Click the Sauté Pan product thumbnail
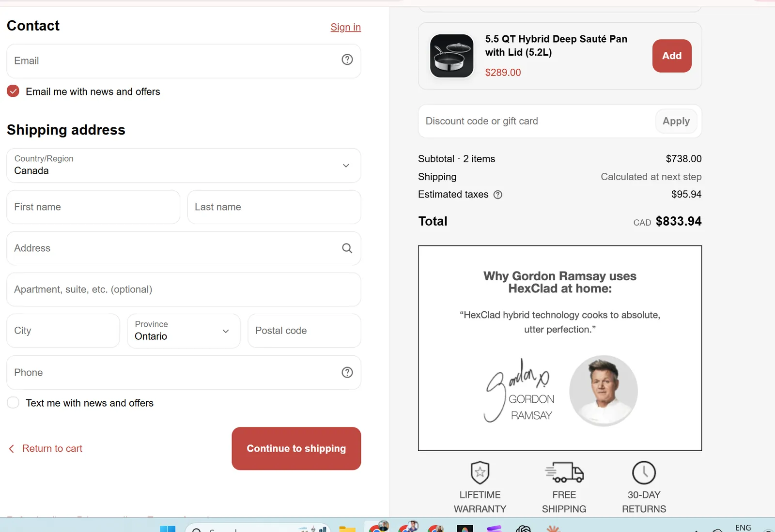 (452, 56)
